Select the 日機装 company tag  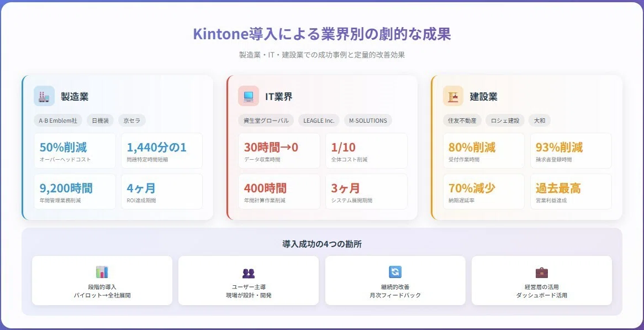coord(100,121)
